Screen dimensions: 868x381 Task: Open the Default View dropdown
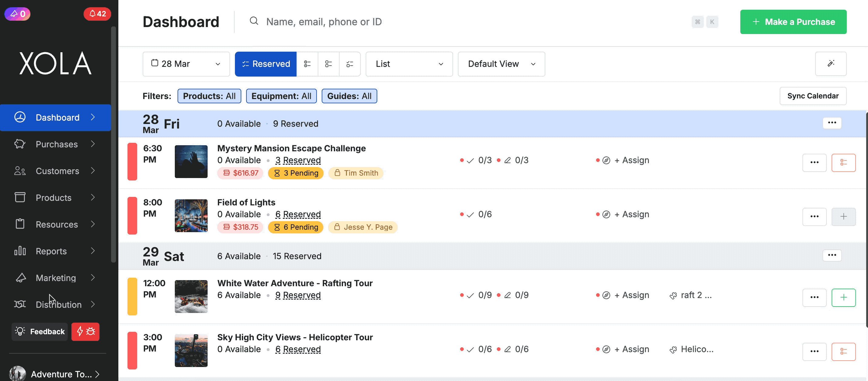point(501,64)
